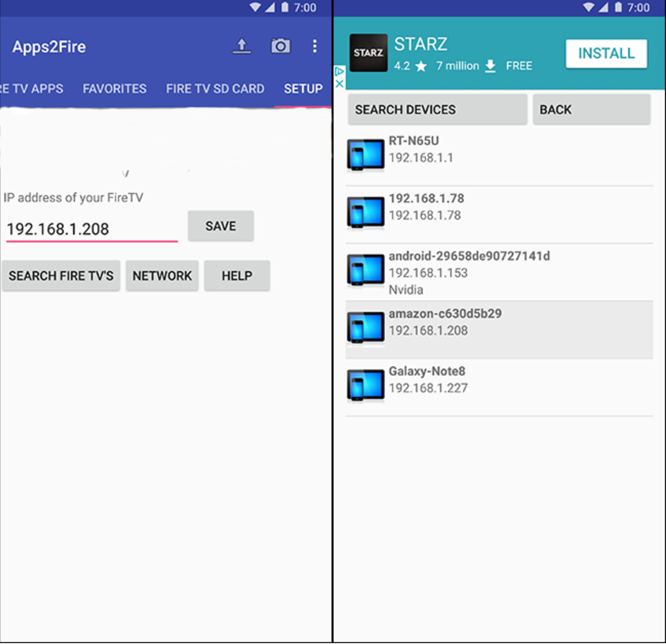Screen dimensions: 666x644
Task: Select android-29658de90727141d device
Action: [x=499, y=272]
